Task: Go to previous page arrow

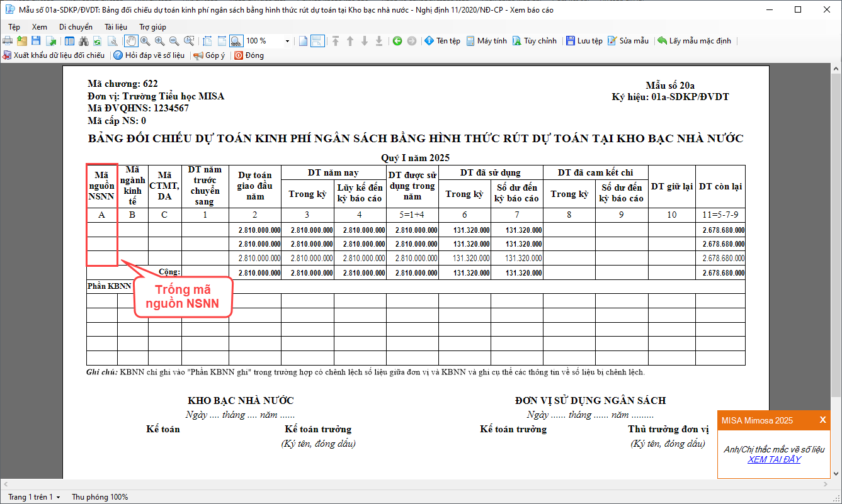Action: pyautogui.click(x=350, y=41)
